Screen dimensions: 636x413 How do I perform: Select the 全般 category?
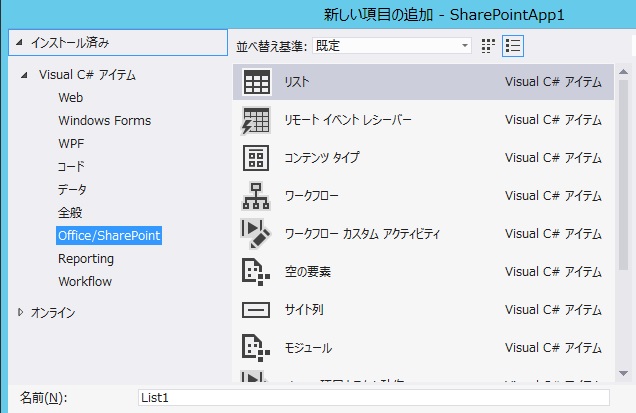(70, 213)
